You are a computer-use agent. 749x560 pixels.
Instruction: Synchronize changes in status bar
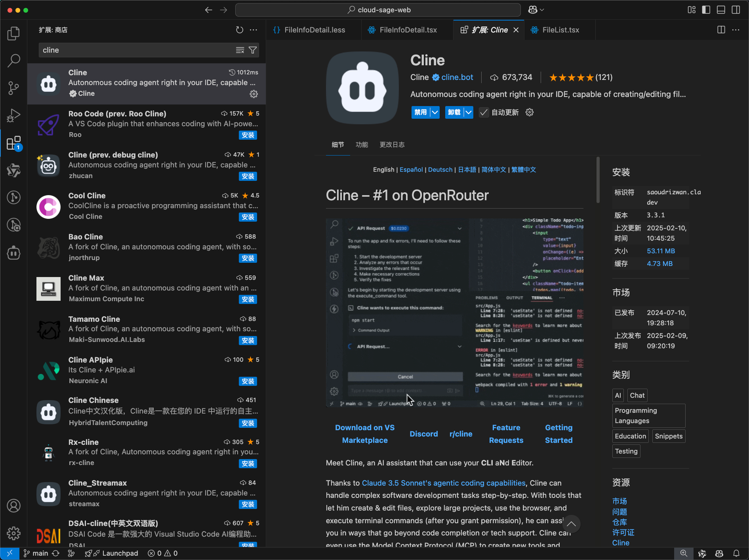point(56,553)
